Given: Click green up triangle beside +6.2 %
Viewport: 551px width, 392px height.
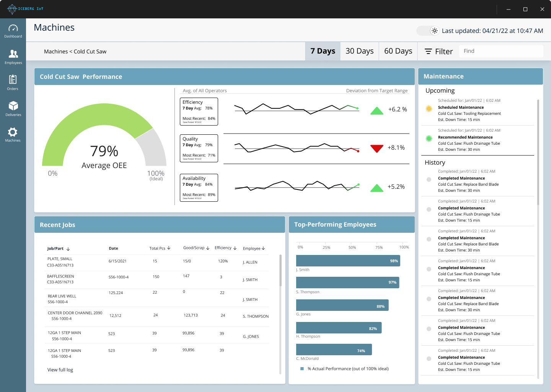Looking at the screenshot, I should click(x=377, y=111).
